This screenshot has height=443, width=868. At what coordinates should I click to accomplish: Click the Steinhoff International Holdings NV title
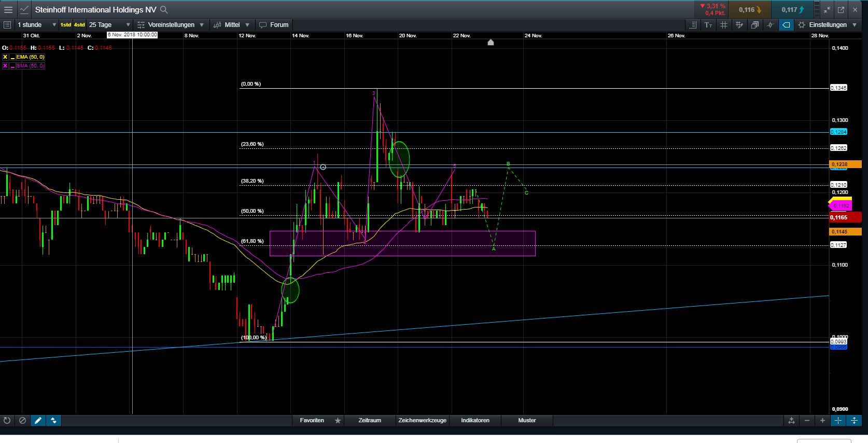(x=95, y=9)
